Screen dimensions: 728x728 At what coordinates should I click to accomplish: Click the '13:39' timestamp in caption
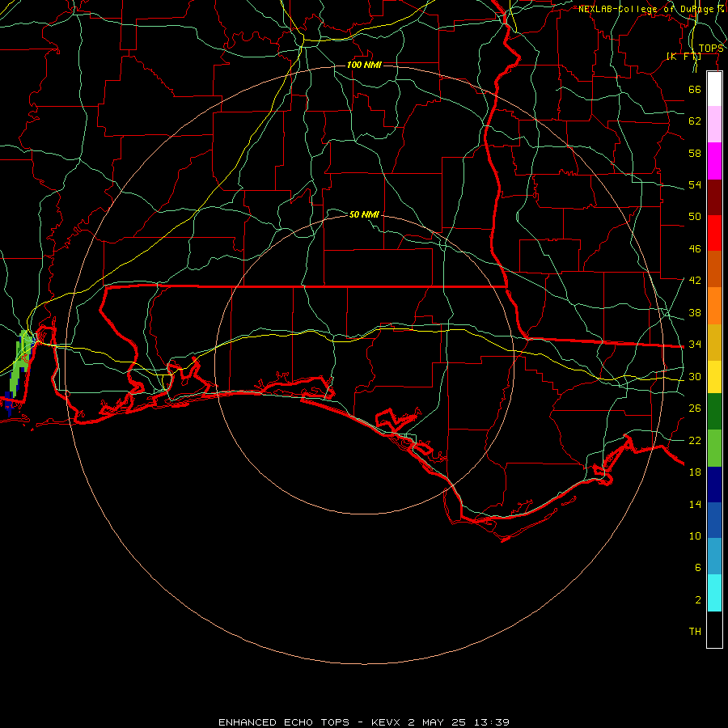coord(492,722)
